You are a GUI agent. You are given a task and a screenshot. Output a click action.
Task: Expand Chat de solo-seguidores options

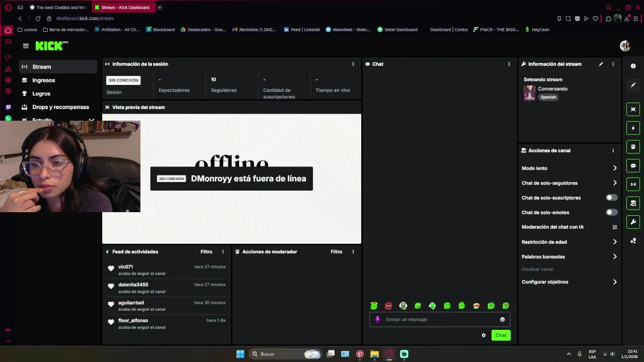click(615, 183)
